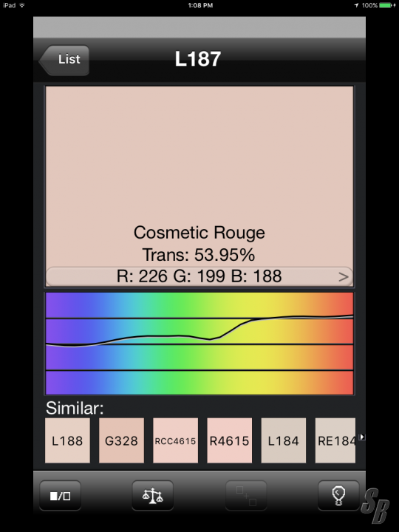Pick the L184 similar swatch

[283, 440]
